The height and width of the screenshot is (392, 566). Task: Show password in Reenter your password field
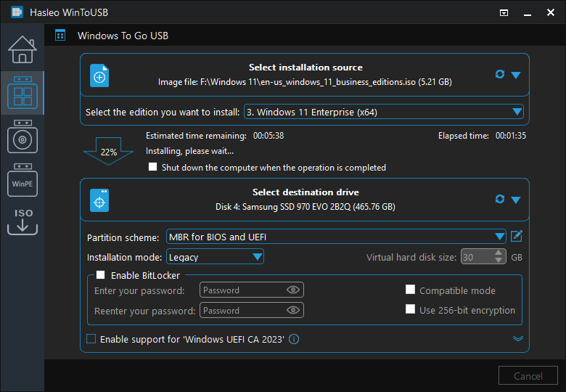coord(293,310)
